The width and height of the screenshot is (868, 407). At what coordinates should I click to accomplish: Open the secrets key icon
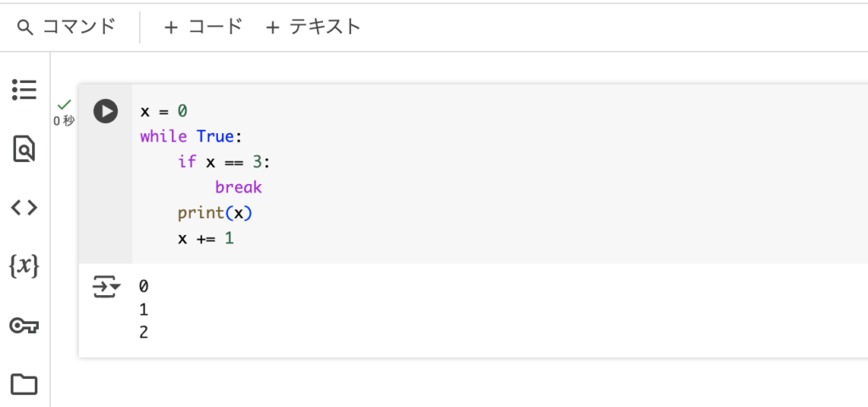click(25, 326)
